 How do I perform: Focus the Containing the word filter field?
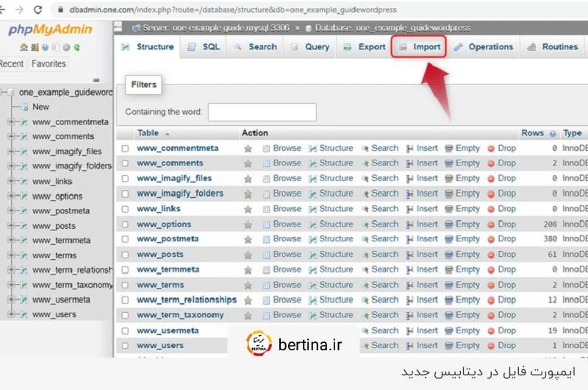(x=262, y=112)
